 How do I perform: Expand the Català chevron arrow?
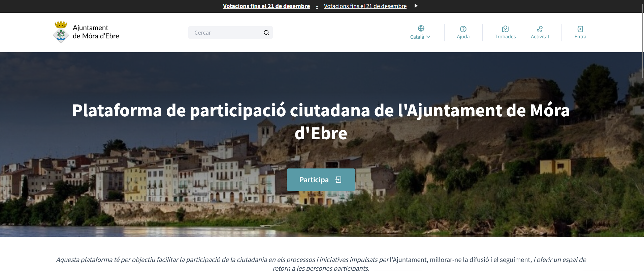click(428, 37)
